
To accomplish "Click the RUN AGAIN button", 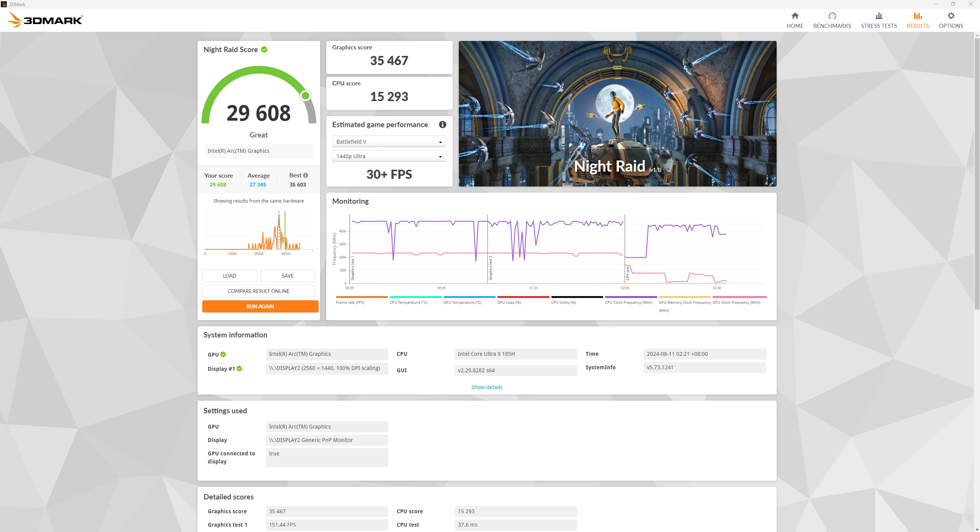I will tap(260, 306).
